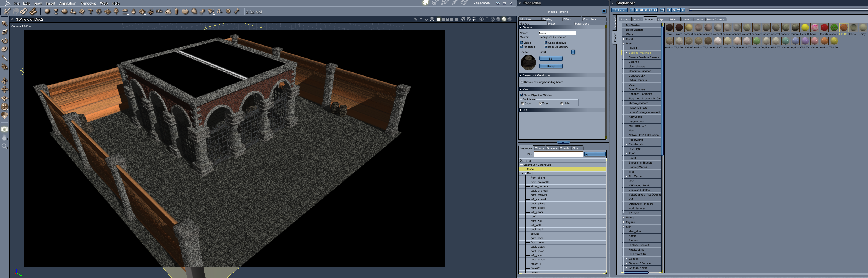Select front_pillars in the scene tree

click(x=537, y=178)
